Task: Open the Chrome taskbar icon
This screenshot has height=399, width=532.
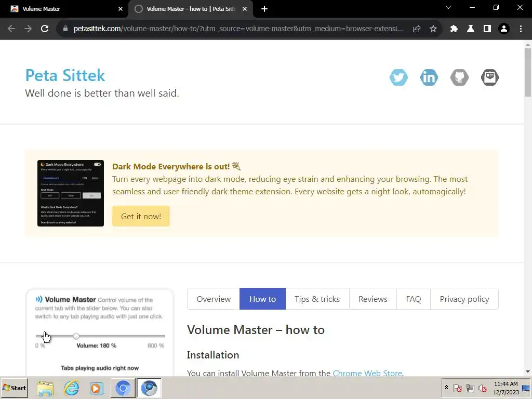Action: [x=123, y=388]
